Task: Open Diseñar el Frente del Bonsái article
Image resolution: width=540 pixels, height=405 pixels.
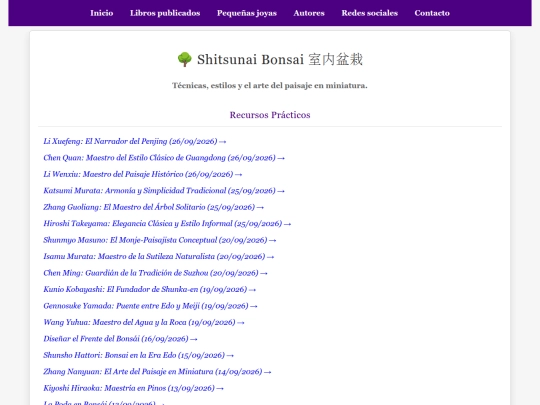Action: coord(120,339)
